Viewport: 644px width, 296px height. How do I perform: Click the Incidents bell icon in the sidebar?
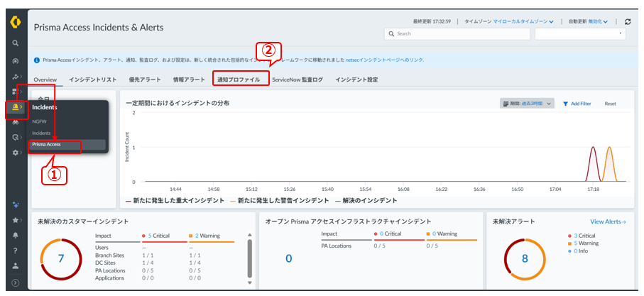point(15,106)
